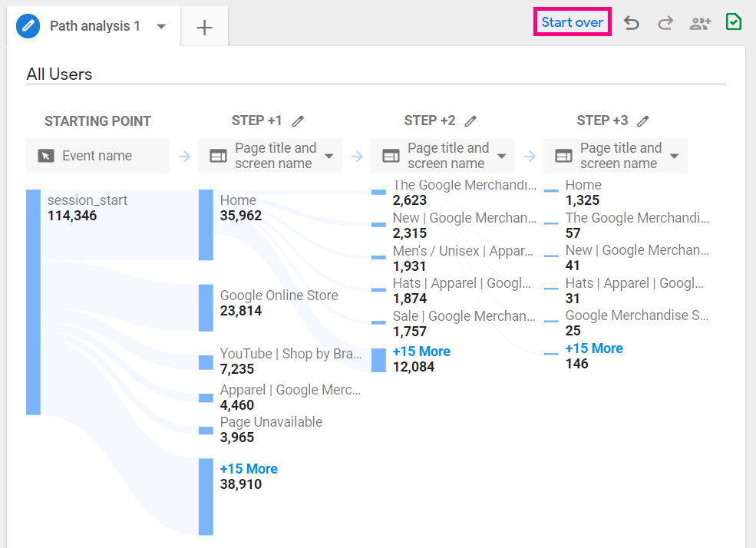Click the page layout icon in STEP +2 selector

(x=391, y=156)
